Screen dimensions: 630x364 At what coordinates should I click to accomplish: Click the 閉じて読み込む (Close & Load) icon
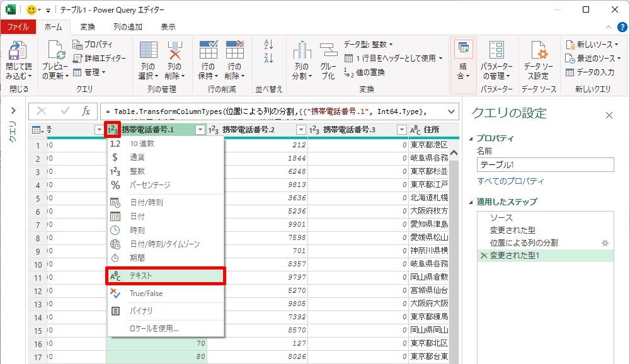[x=17, y=52]
